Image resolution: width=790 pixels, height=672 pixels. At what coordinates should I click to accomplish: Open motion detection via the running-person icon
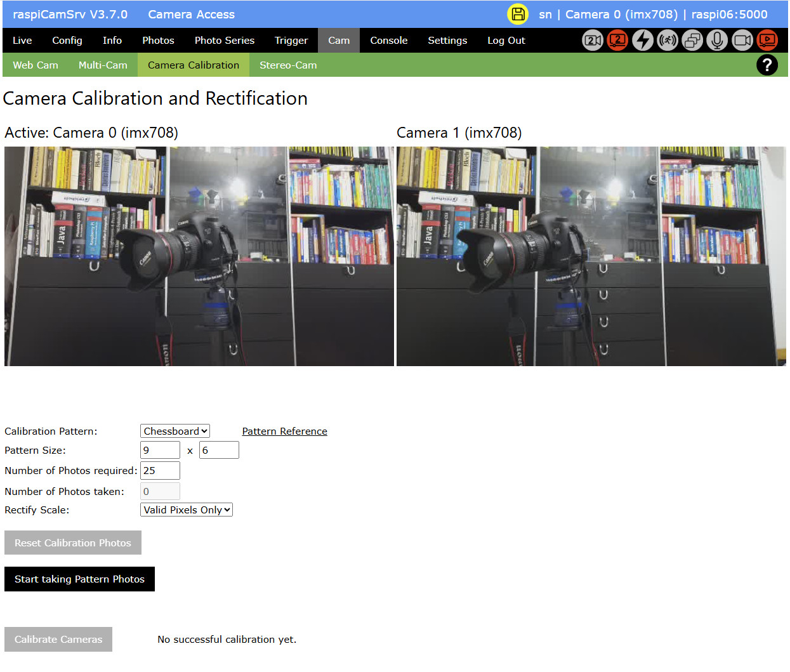[667, 40]
